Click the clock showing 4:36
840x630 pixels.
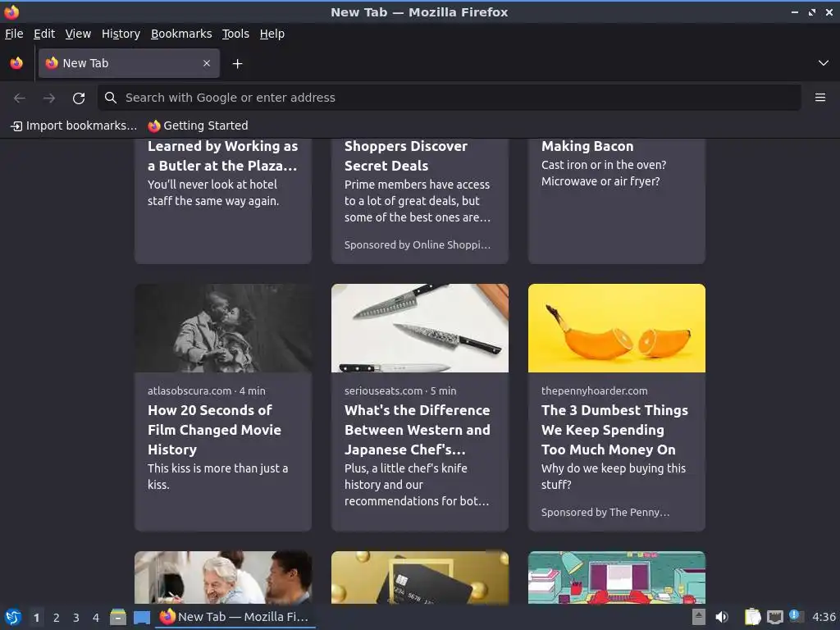click(824, 617)
